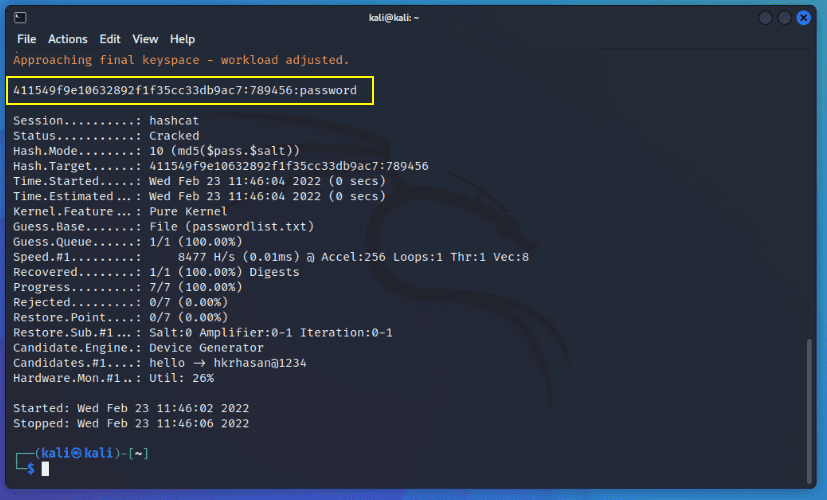Click the 'Speed.#1' line showing 8477 H/s
The width and height of the screenshot is (827, 500).
[271, 257]
